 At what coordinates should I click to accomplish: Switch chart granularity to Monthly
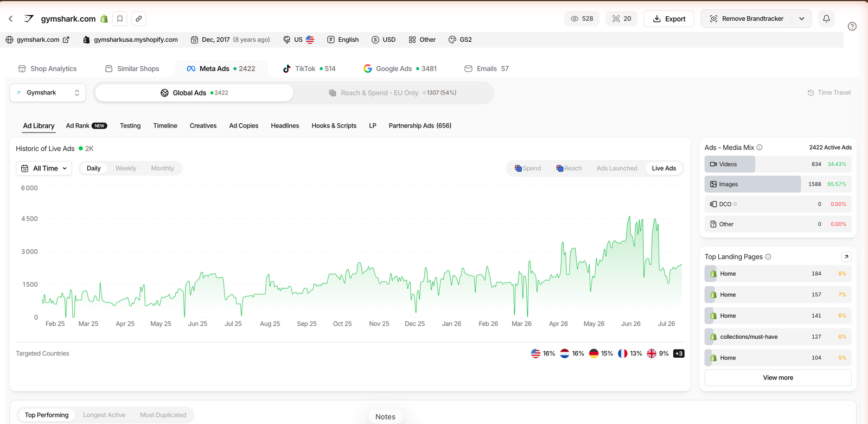pos(163,168)
